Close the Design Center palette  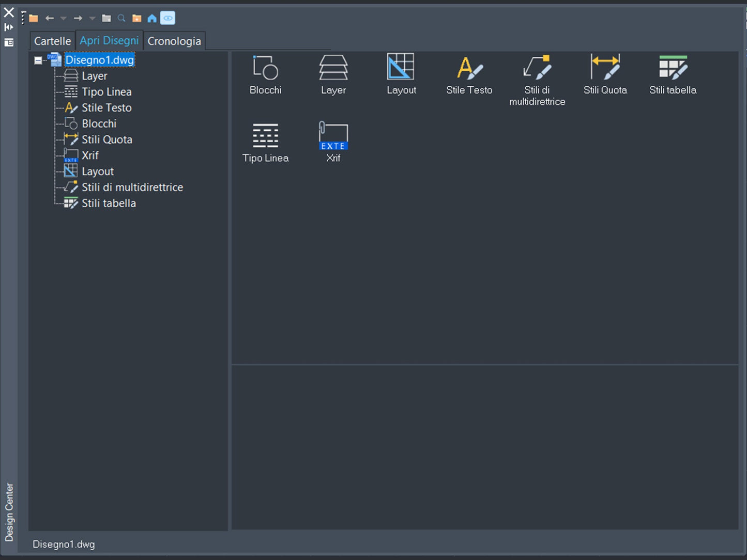[x=9, y=12]
